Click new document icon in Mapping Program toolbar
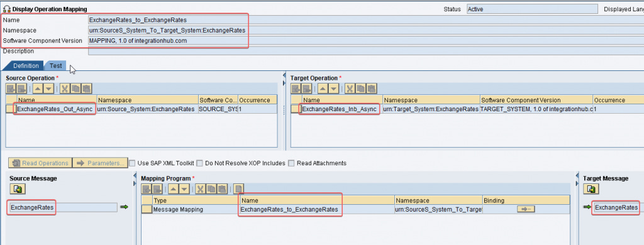 238,189
